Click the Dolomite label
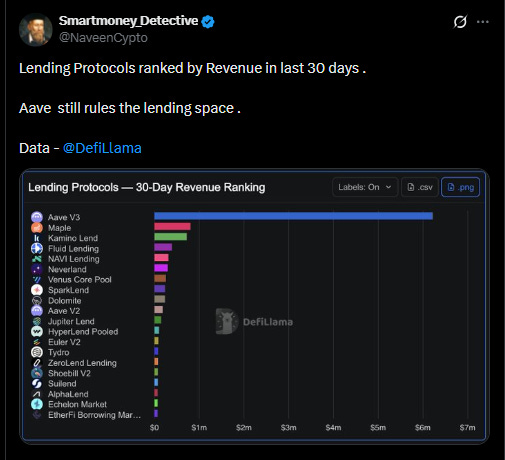Screen dimensions: 505x460 pos(65,301)
